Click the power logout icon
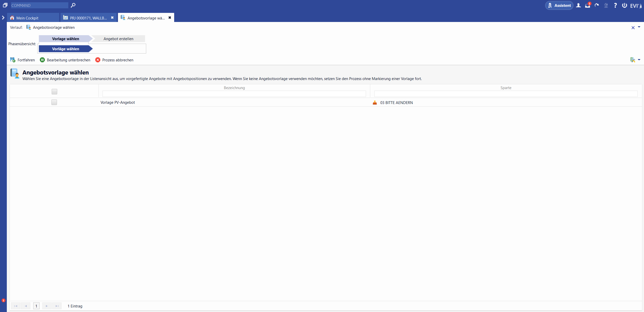Viewport: 644px width, 312px height. point(624,5)
